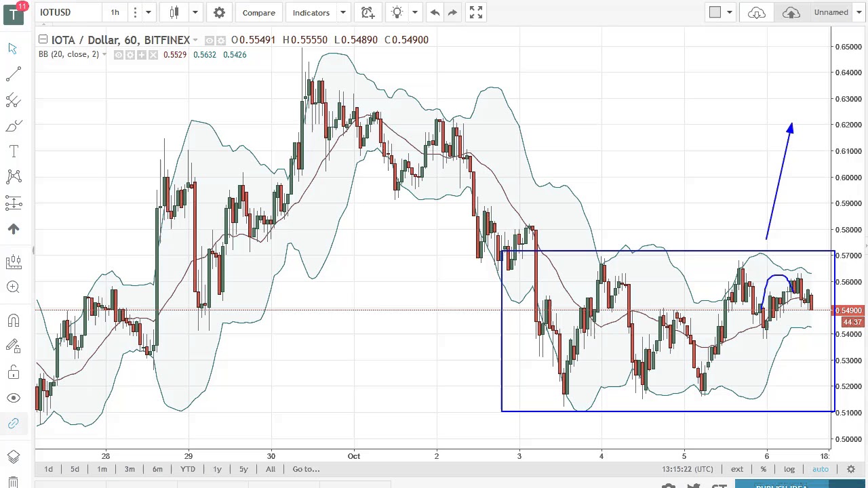The image size is (868, 488).
Task: Expand dropdown next to BB (20, close, 2)
Action: coord(104,54)
